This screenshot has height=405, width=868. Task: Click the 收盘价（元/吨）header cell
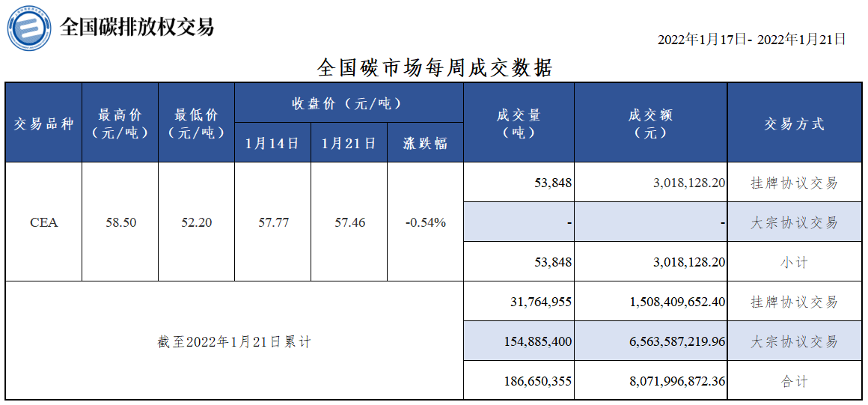click(349, 103)
